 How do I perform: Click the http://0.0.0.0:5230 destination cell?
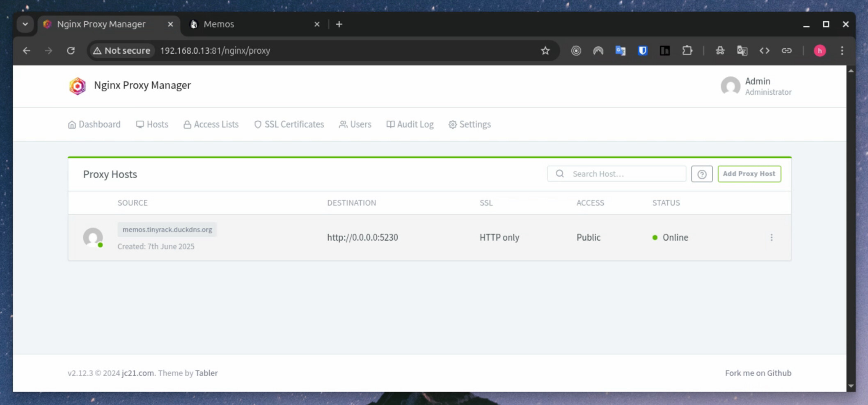pyautogui.click(x=362, y=237)
